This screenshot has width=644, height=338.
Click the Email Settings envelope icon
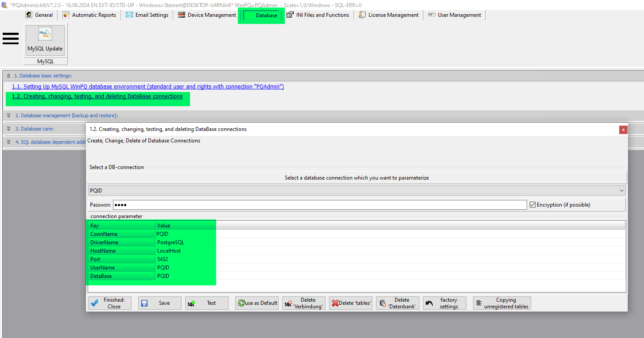(x=129, y=15)
